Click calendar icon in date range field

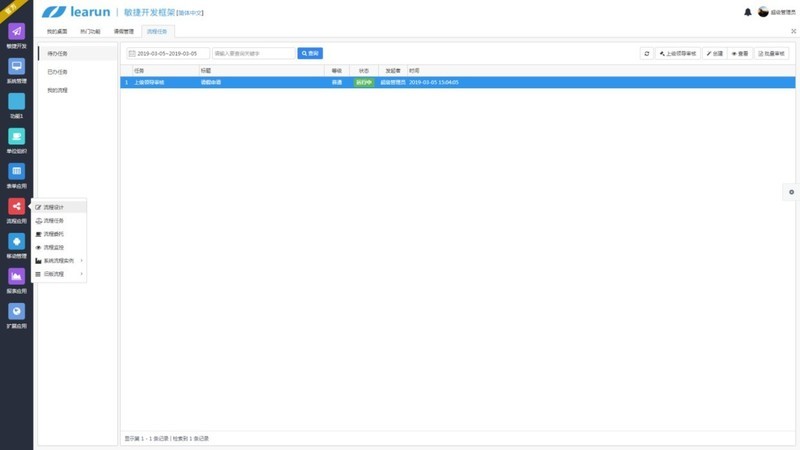[x=132, y=54]
